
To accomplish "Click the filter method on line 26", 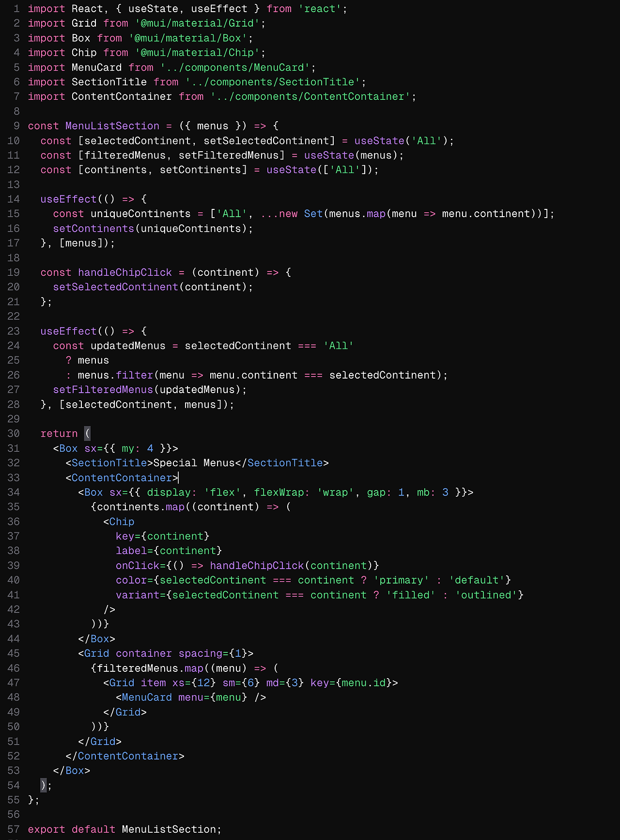I will click(135, 375).
